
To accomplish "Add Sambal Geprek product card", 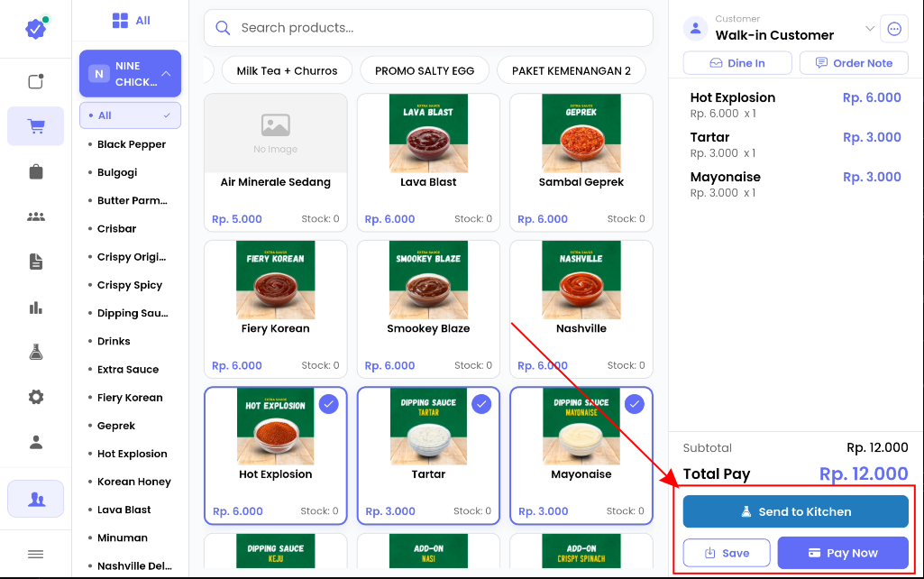I will coord(581,162).
